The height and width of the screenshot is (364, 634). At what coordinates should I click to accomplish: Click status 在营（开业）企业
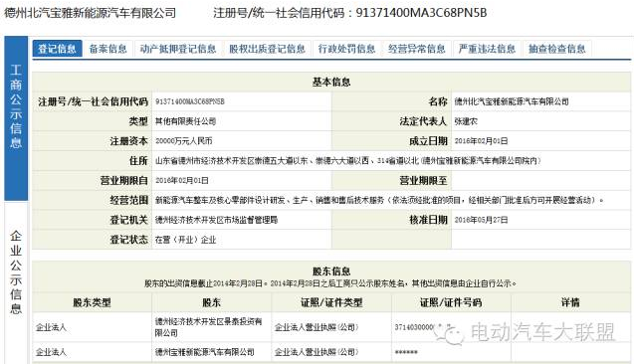click(185, 240)
